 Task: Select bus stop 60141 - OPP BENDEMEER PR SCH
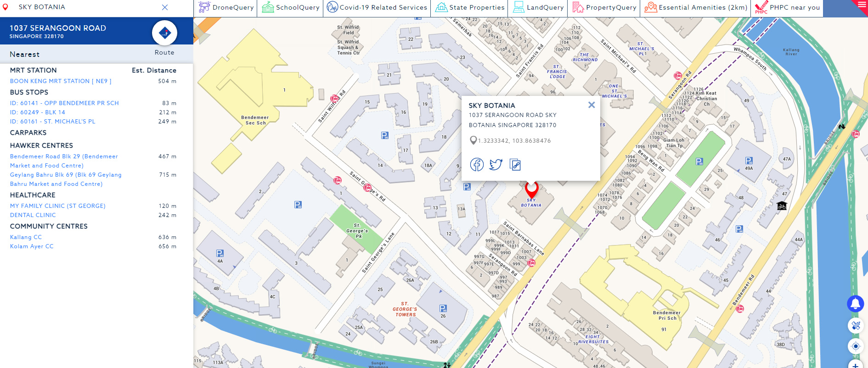pyautogui.click(x=64, y=103)
